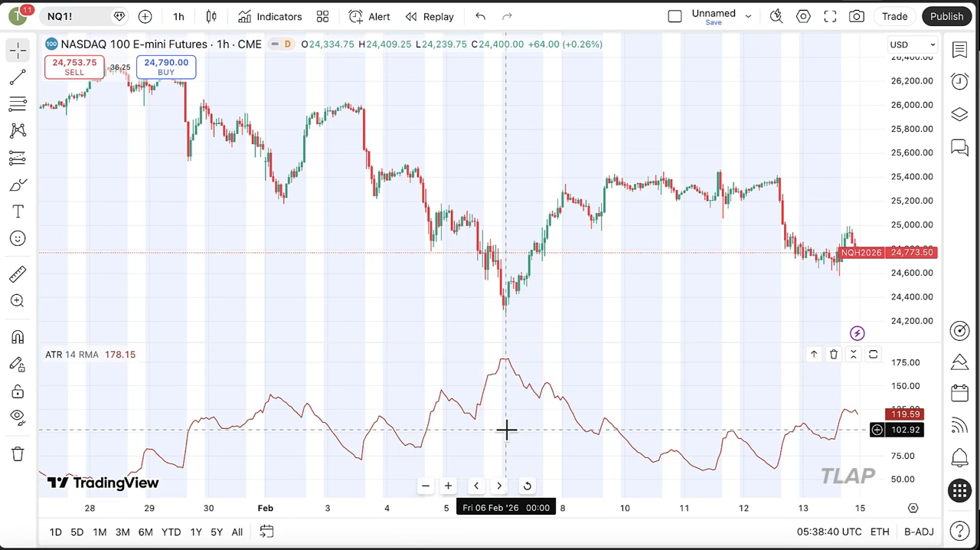Open the alerts clock panel
This screenshot has width=980, height=550.
[959, 81]
